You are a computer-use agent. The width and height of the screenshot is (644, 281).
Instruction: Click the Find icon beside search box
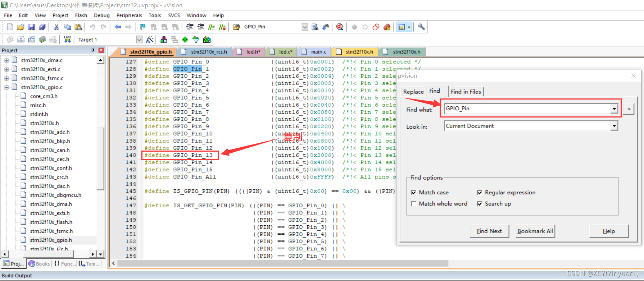(x=315, y=27)
